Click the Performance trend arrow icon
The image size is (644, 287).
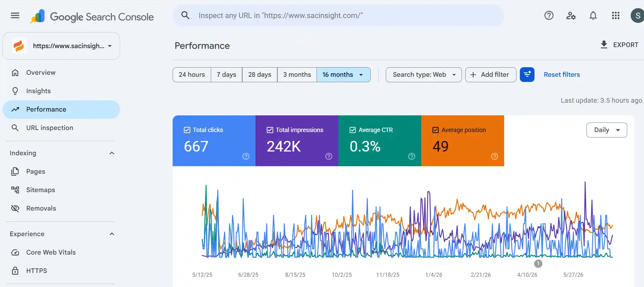tap(15, 110)
